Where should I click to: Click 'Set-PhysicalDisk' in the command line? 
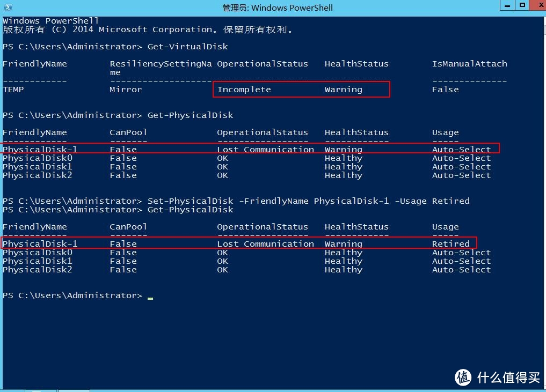coord(190,201)
